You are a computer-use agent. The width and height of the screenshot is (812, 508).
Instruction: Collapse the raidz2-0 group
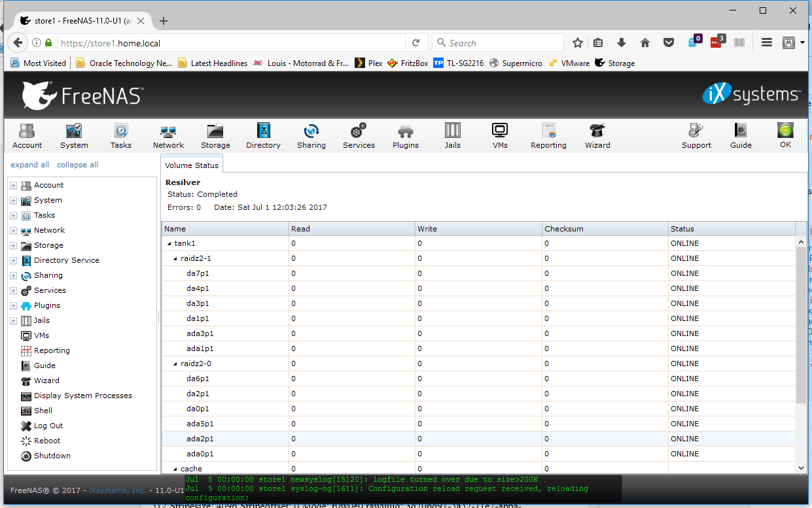point(175,364)
